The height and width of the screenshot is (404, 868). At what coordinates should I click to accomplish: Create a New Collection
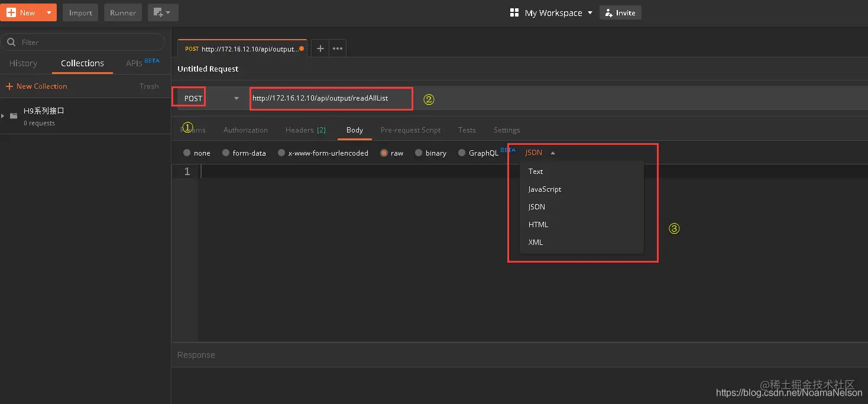click(x=37, y=86)
